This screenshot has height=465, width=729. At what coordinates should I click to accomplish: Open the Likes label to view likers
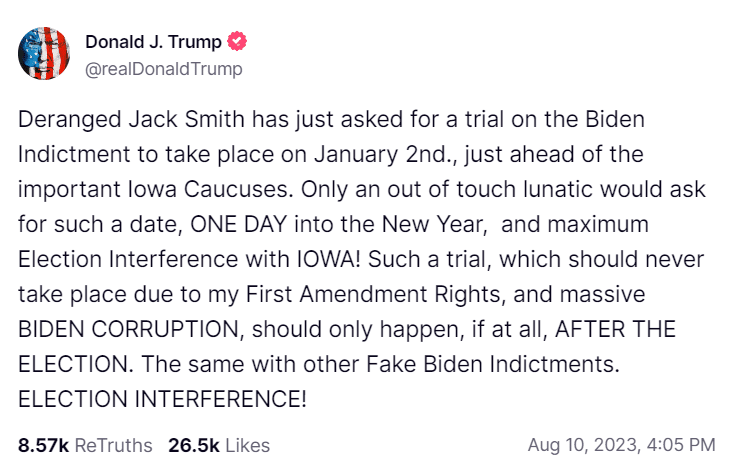pyautogui.click(x=248, y=445)
